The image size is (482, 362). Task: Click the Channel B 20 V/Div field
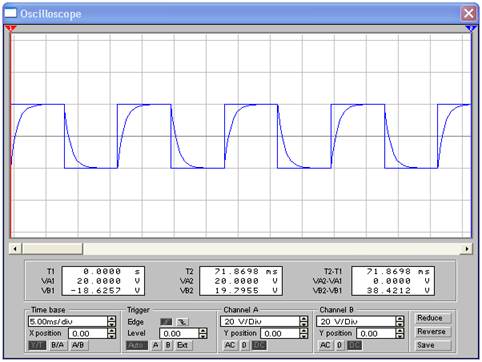(356, 322)
